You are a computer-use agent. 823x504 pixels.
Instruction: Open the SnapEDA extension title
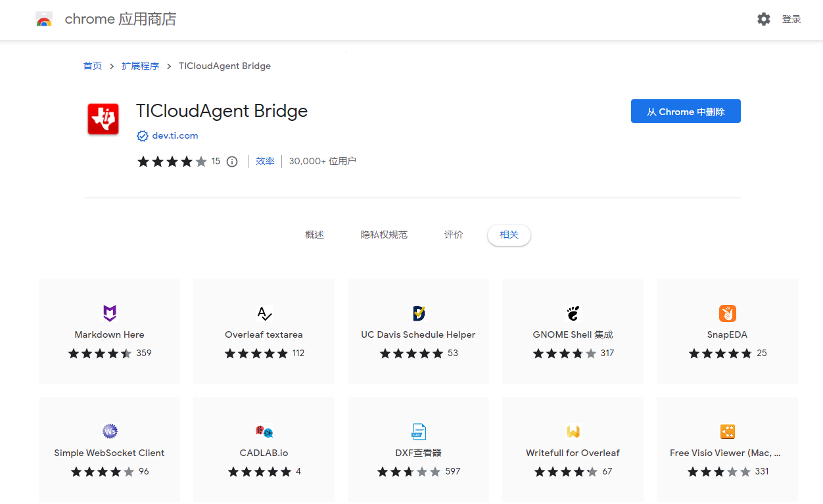(x=728, y=335)
